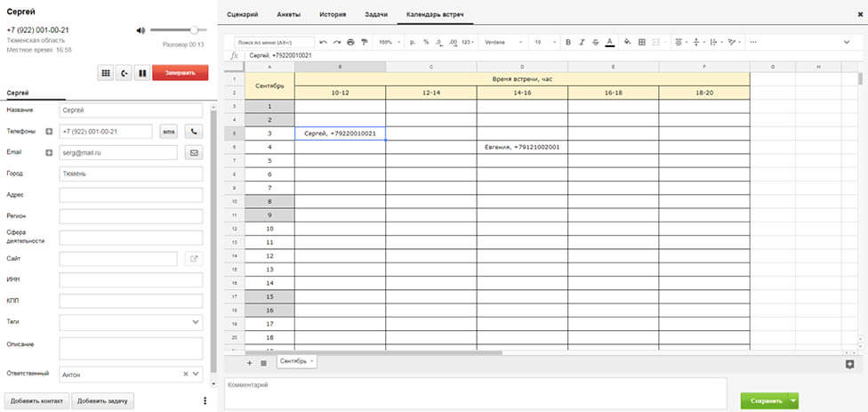Toggle italic text formatting
Viewport: 868px width, 412px height.
pos(582,42)
